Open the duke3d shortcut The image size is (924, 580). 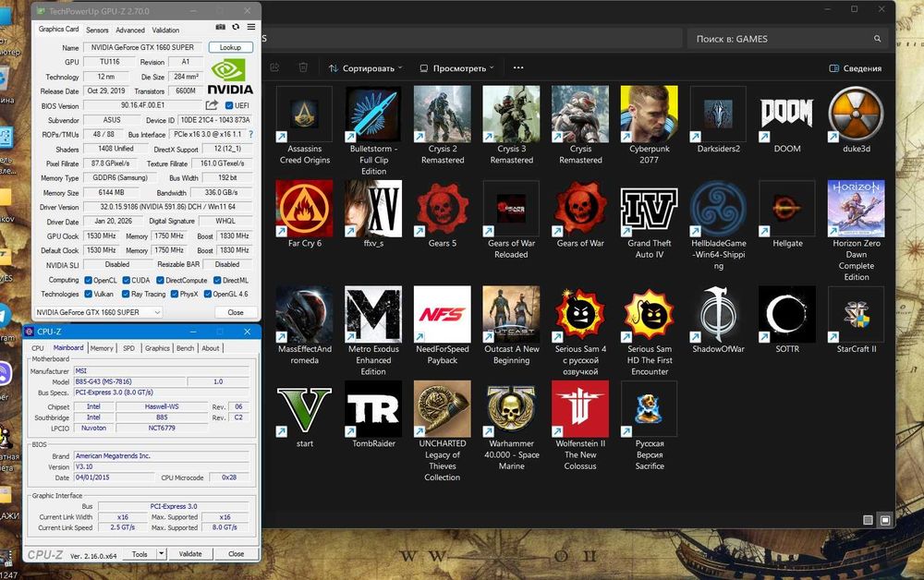coord(856,115)
